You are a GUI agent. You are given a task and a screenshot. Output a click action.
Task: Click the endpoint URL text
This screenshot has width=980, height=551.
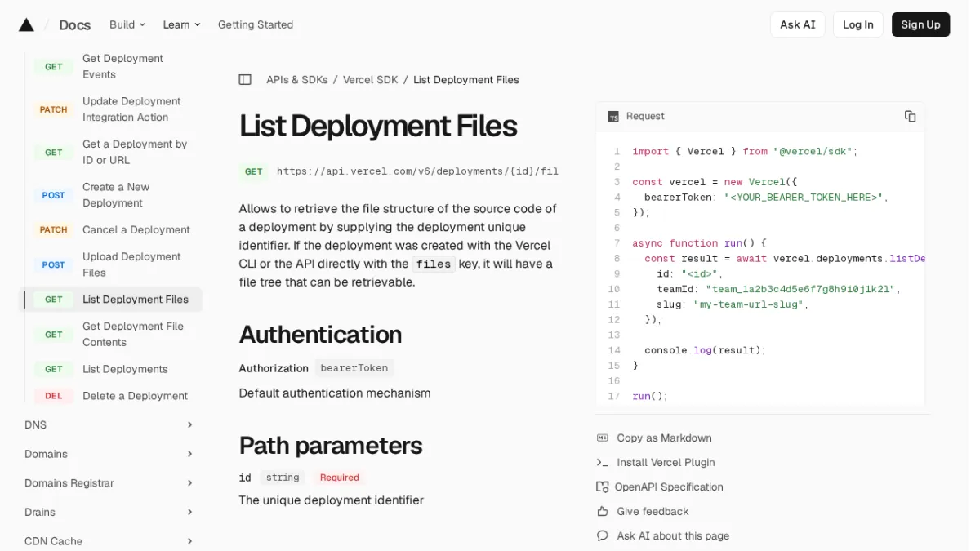[x=417, y=171]
